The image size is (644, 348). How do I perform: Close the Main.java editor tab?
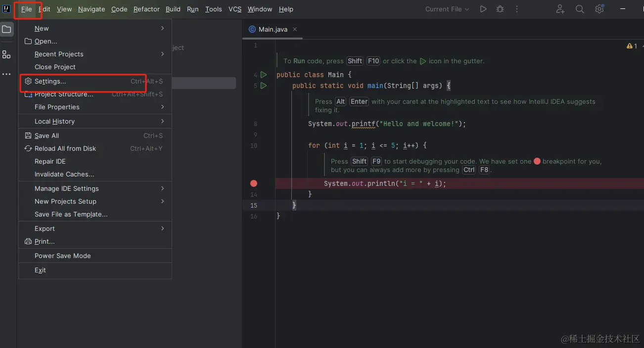coord(295,29)
